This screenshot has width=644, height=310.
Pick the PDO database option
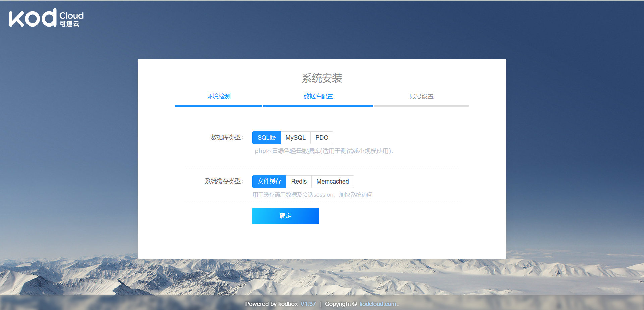(x=322, y=138)
